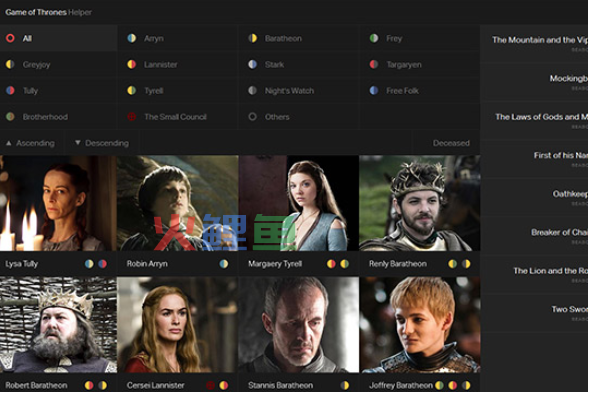Image resolution: width=589 pixels, height=393 pixels.
Task: Toggle the Stark house filter
Action: (x=299, y=65)
